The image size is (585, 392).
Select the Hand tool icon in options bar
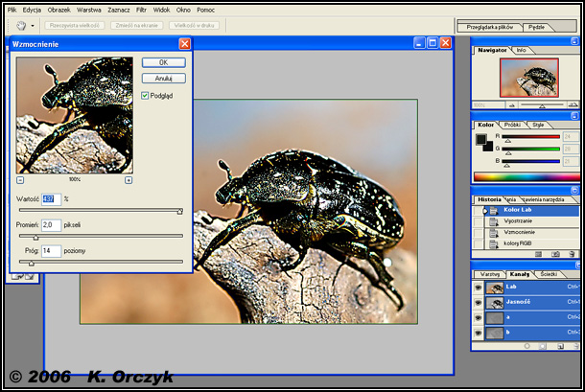pos(20,26)
